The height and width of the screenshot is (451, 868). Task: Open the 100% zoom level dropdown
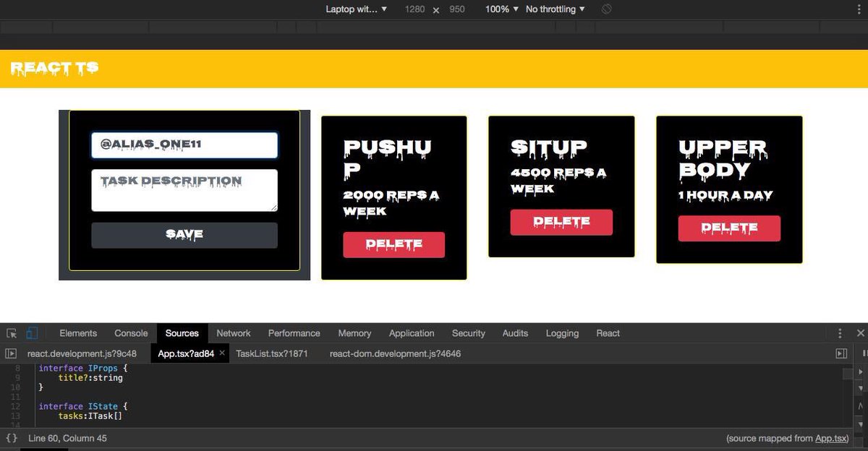pos(501,9)
